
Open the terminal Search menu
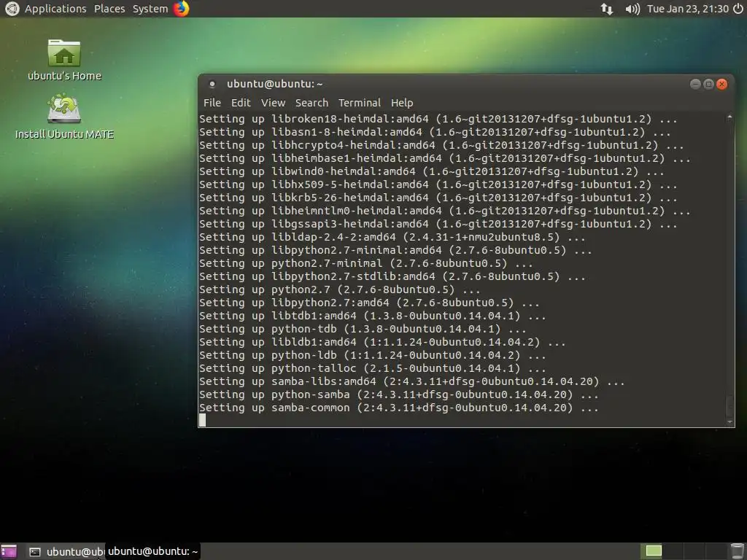click(x=311, y=103)
